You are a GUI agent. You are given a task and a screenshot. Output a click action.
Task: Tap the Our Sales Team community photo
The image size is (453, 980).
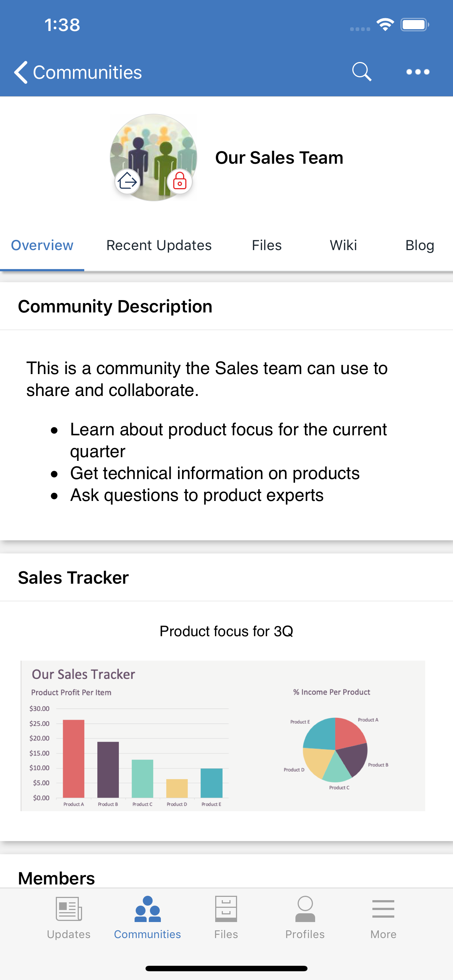[x=154, y=157]
